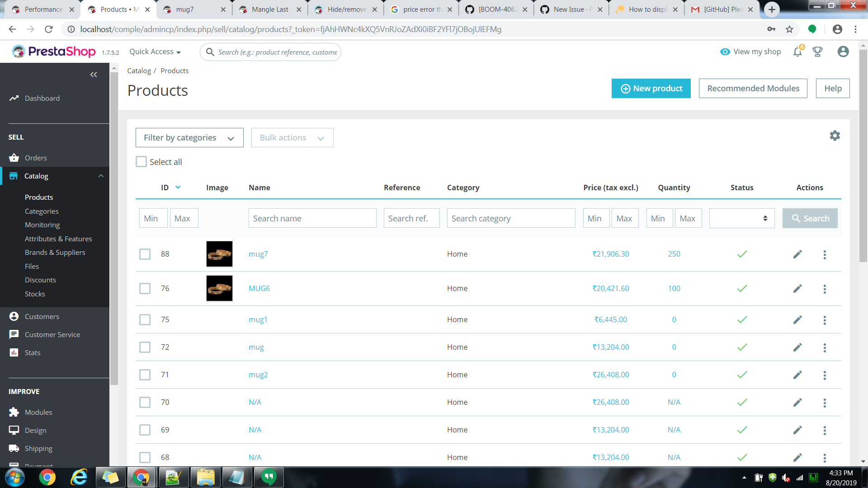Click the New product button

click(651, 89)
